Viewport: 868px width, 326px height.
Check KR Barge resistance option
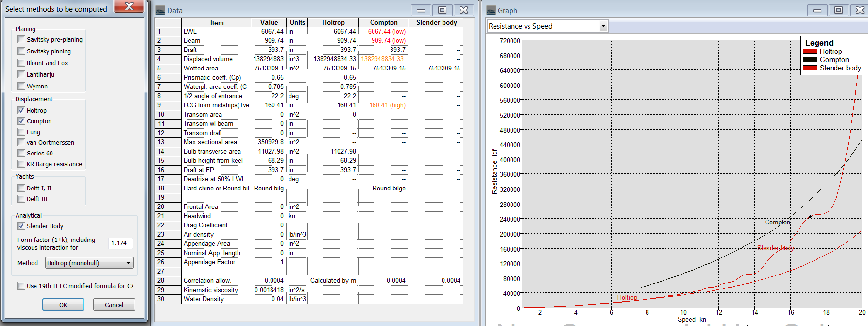coord(21,164)
